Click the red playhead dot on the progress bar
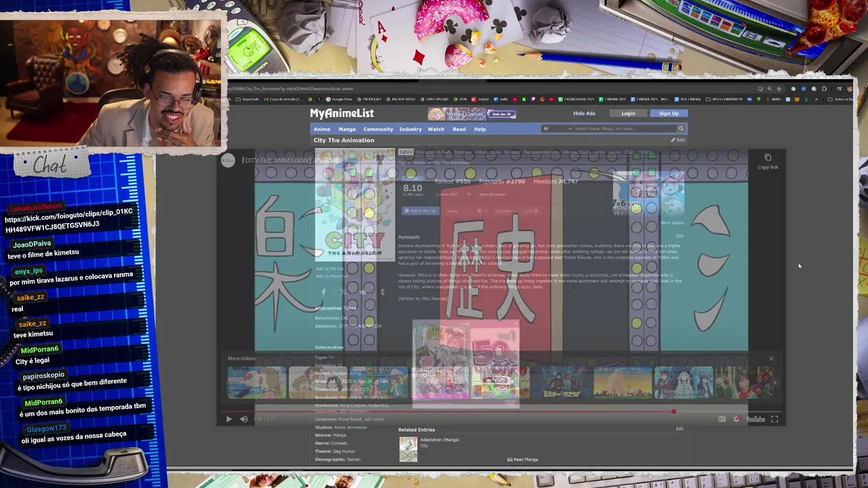This screenshot has width=868, height=488. 673,411
